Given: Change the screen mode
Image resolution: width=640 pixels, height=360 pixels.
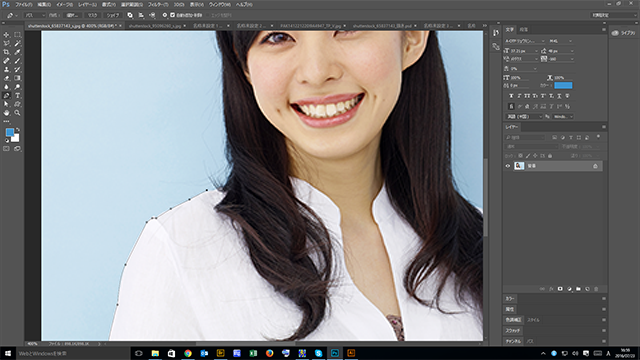Looking at the screenshot, I should point(17,149).
